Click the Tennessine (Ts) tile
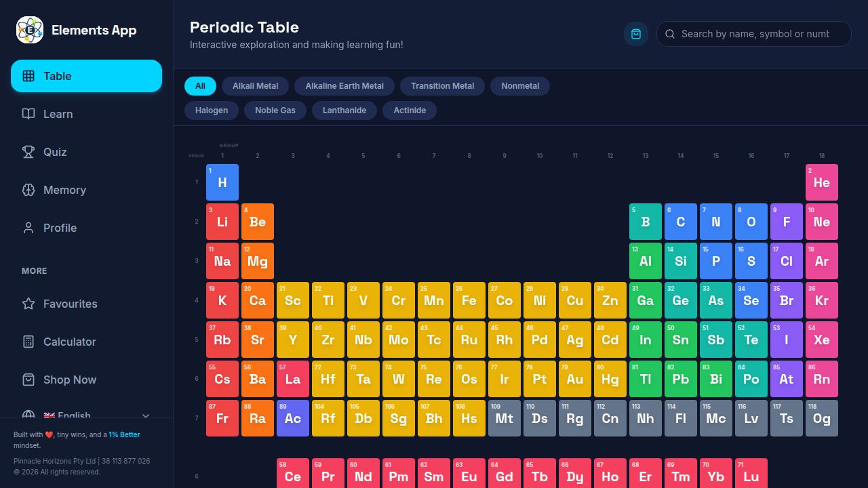The image size is (868, 488). [787, 418]
